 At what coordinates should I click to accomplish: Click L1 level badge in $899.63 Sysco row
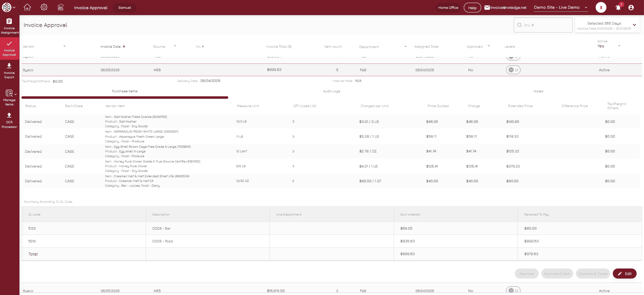tap(513, 70)
